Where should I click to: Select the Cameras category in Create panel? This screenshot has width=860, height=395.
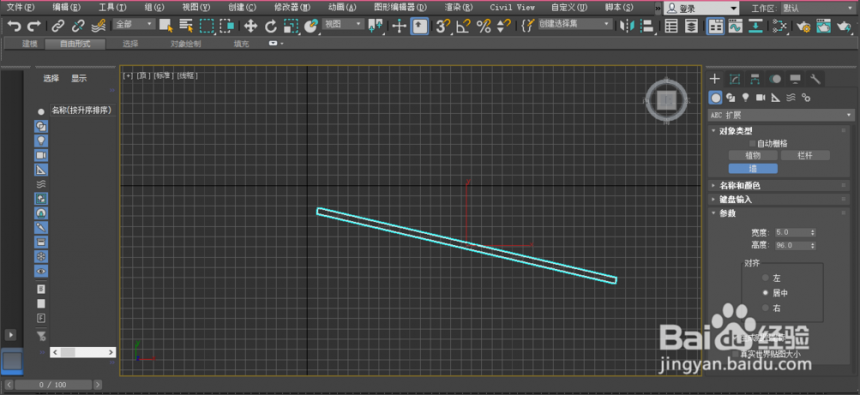[x=760, y=97]
